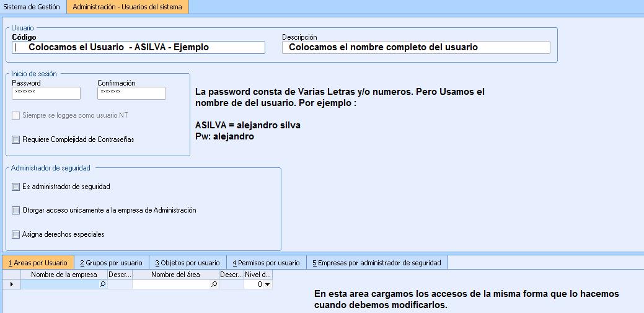Check Es administrador de seguridad
The image size is (644, 313).
16,187
